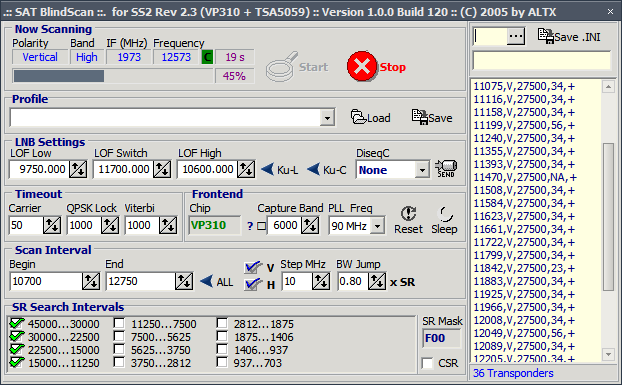
Task: Click the SR Mask F00 field
Action: tap(442, 339)
